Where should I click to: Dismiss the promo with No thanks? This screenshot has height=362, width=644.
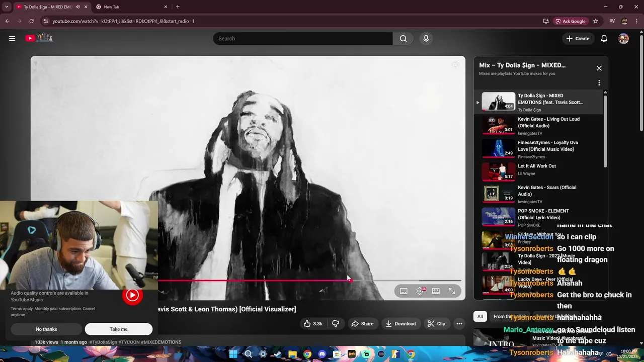click(x=46, y=329)
